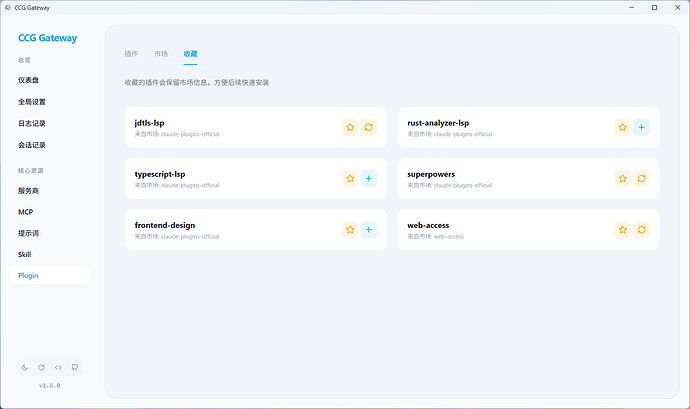Open the code brackets icon in sidebar
The image size is (690, 409).
58,368
